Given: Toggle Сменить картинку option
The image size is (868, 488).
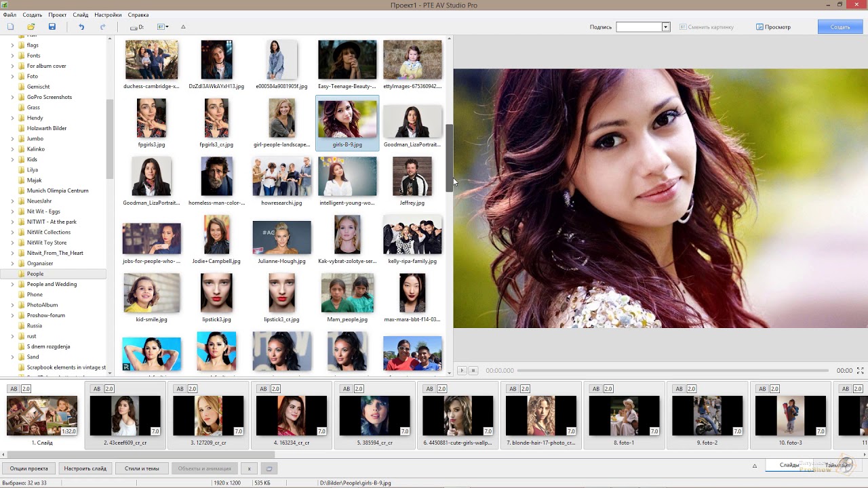Looking at the screenshot, I should tap(707, 27).
